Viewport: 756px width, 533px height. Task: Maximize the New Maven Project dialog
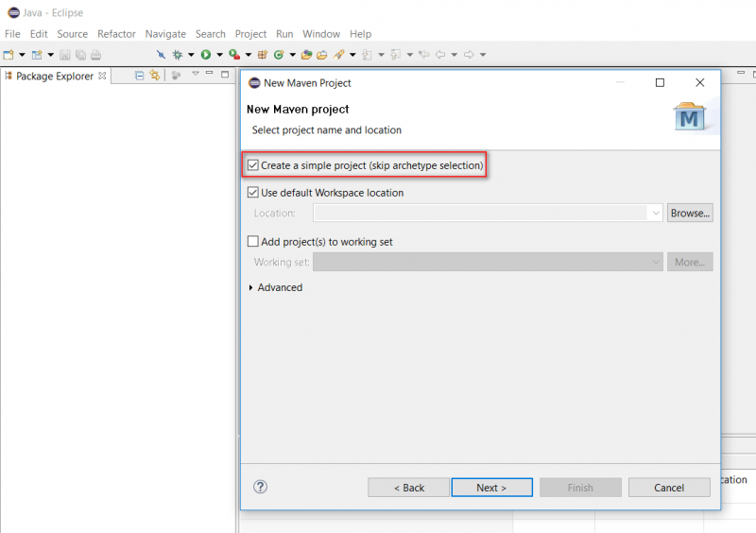tap(660, 82)
